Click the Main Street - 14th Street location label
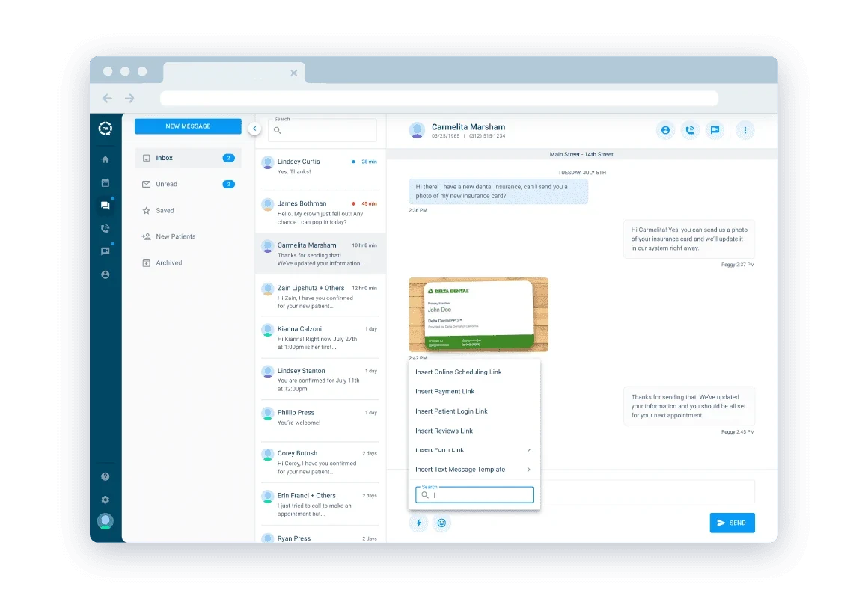The image size is (868, 599). [x=581, y=155]
